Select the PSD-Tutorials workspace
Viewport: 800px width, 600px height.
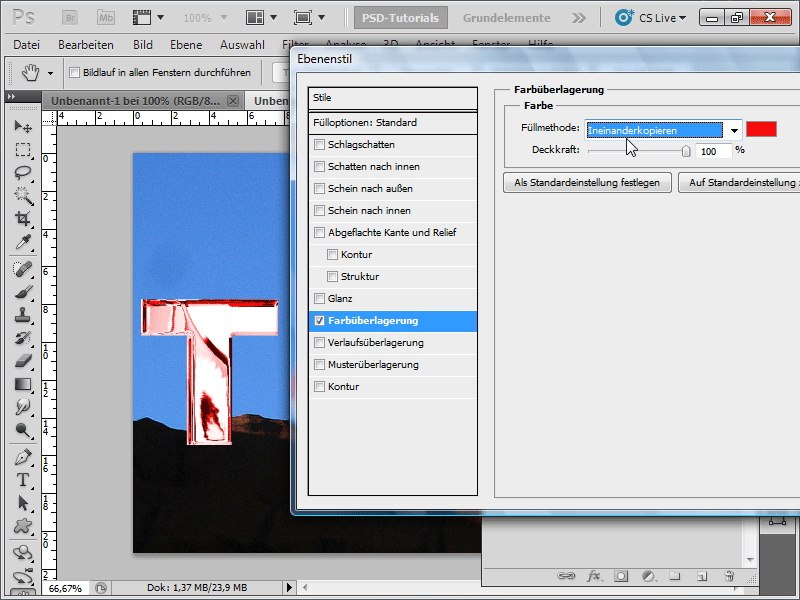401,18
